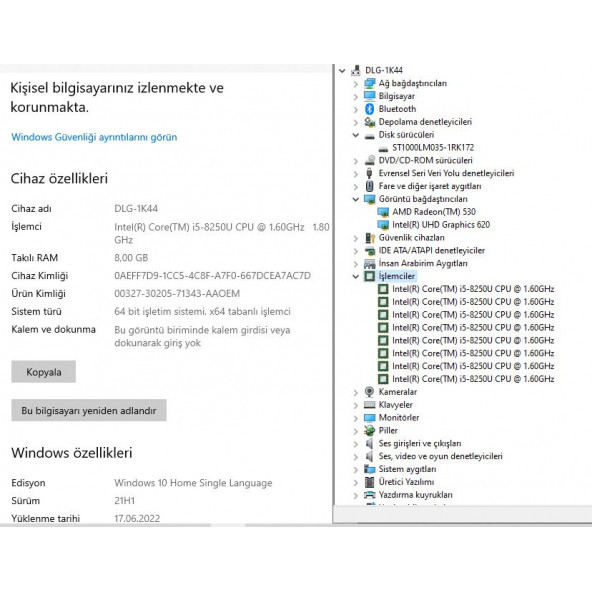Screen dimensions: 592x592
Task: Click the Klavyeler keyboard icon
Action: 369,405
